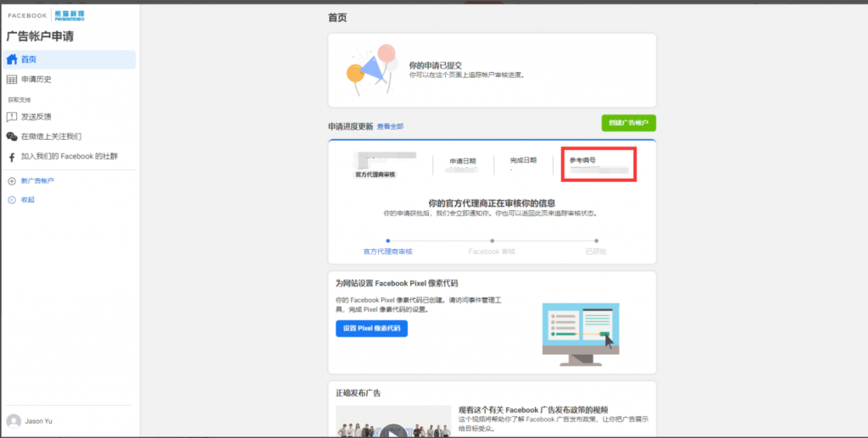Collapse the sidebar with 收起

(x=28, y=200)
